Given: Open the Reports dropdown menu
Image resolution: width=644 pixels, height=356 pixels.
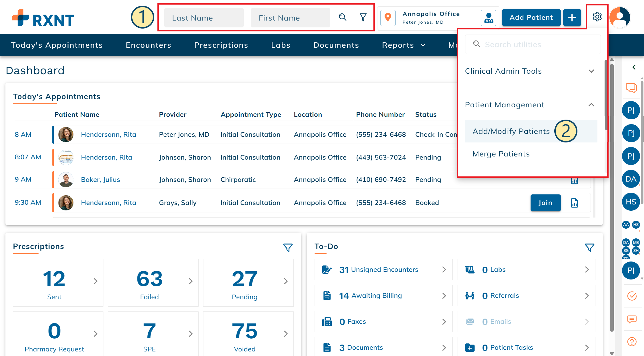Looking at the screenshot, I should click(404, 45).
